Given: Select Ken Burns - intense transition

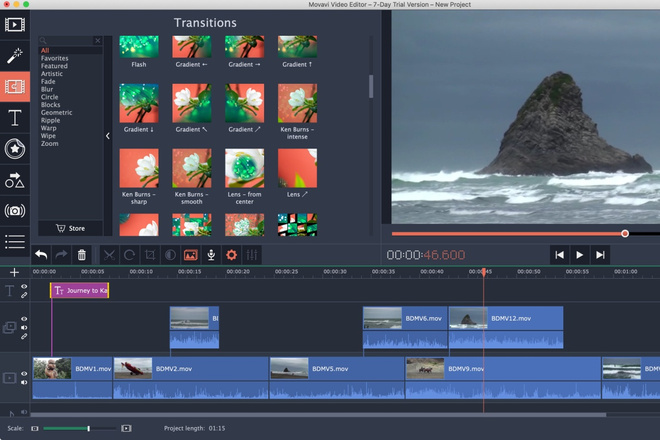Looking at the screenshot, I should (297, 103).
